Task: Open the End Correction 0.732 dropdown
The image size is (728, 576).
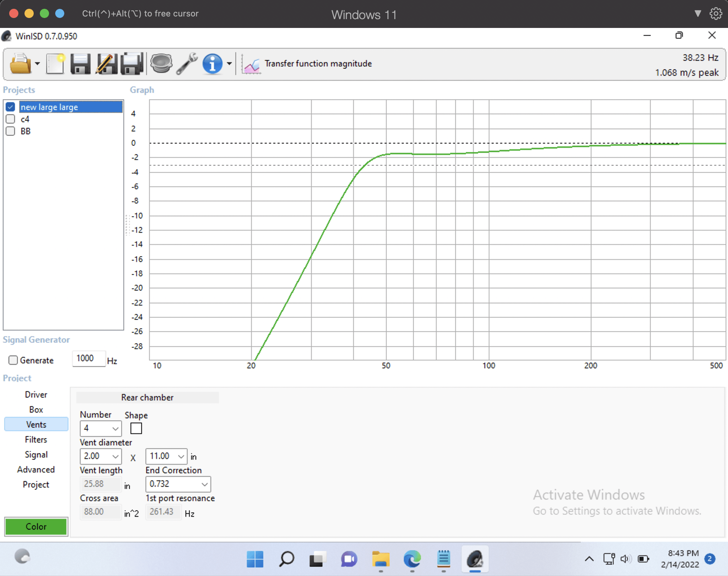Action: coord(178,484)
